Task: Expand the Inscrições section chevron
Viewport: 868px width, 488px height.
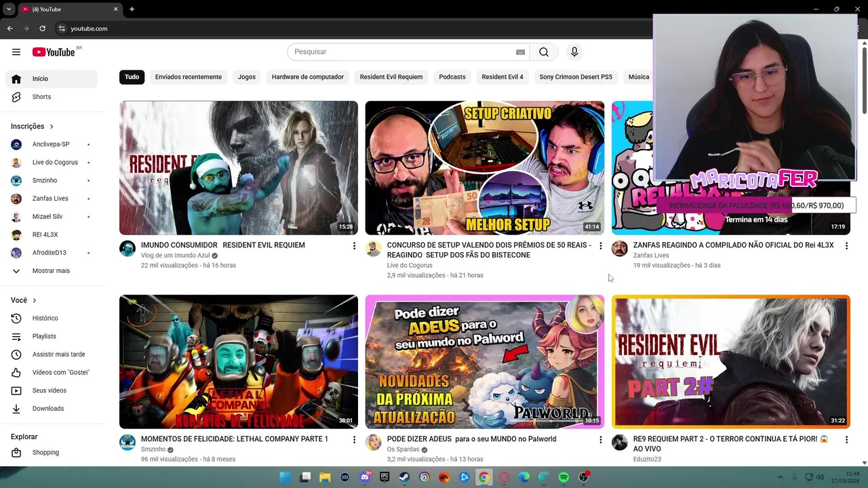Action: 52,126
